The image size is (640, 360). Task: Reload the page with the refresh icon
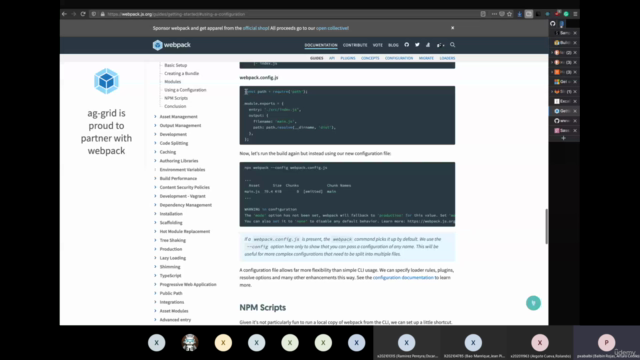pyautogui.click(x=83, y=14)
